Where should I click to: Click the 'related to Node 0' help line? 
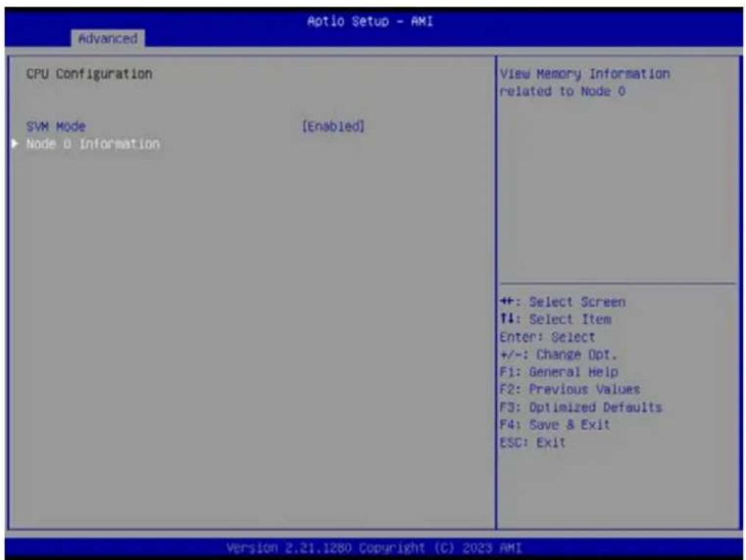point(562,91)
